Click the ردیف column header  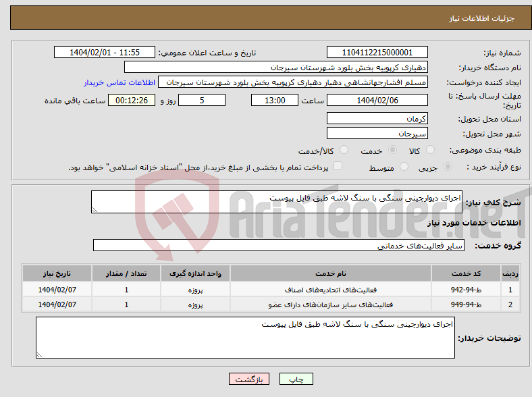[x=510, y=273]
